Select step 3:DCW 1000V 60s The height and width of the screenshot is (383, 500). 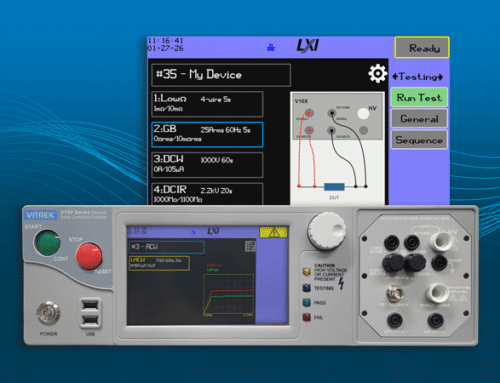(x=207, y=165)
